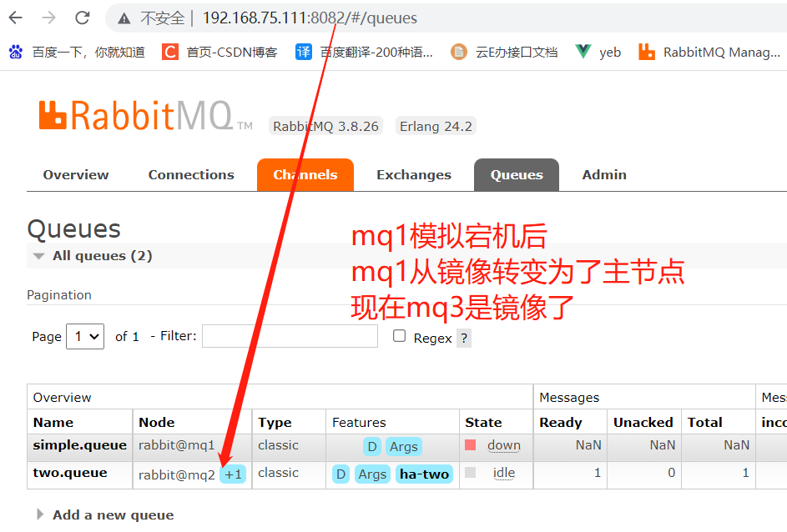Click the RabbitMQ 3.8.26 version label
Image resolution: width=787 pixels, height=532 pixels.
[325, 126]
